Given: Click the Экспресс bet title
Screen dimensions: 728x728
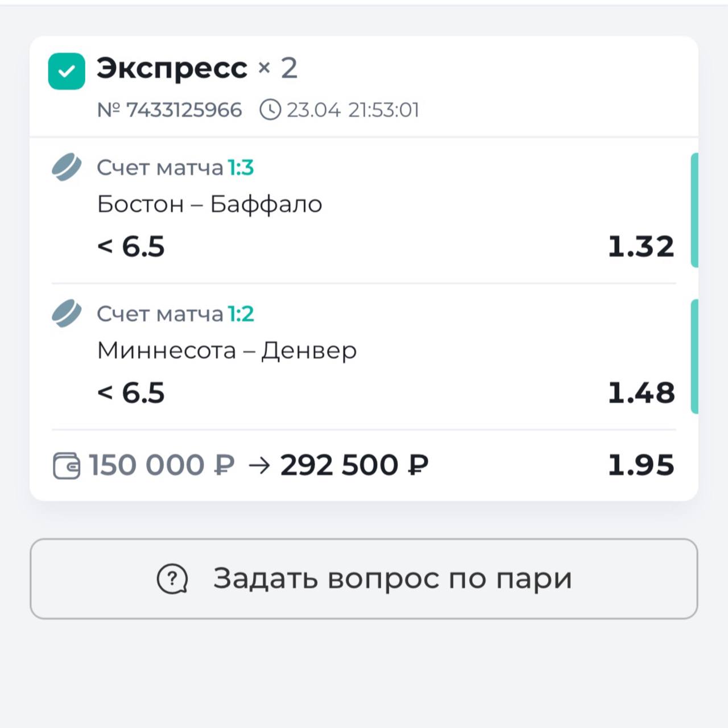Looking at the screenshot, I should click(x=172, y=69).
